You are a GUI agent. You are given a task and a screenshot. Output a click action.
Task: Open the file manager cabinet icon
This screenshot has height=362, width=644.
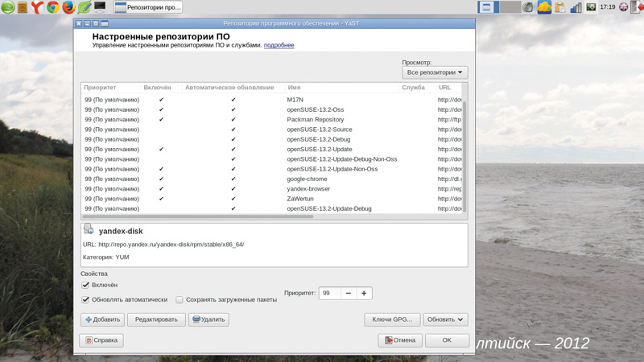click(23, 7)
